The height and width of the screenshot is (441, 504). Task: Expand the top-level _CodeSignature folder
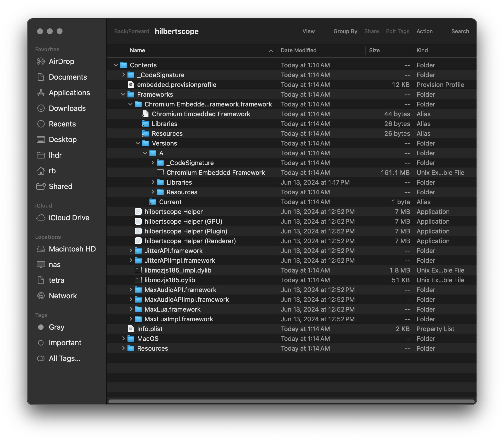click(123, 75)
